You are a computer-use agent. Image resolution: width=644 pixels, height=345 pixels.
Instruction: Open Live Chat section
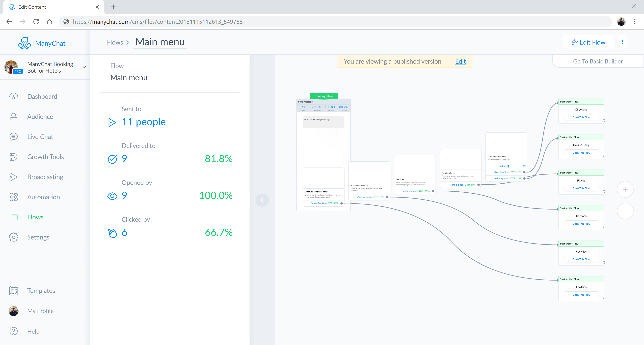(x=40, y=136)
